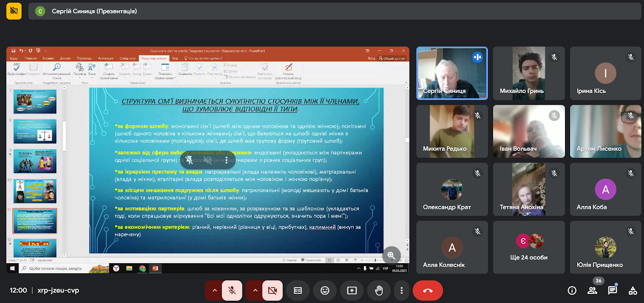Turn on your camera
This screenshot has height=303, width=644.
pyautogui.click(x=272, y=290)
